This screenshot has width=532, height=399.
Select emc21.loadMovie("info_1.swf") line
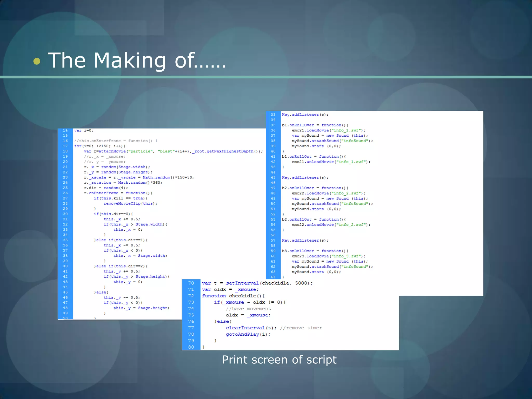329,130
